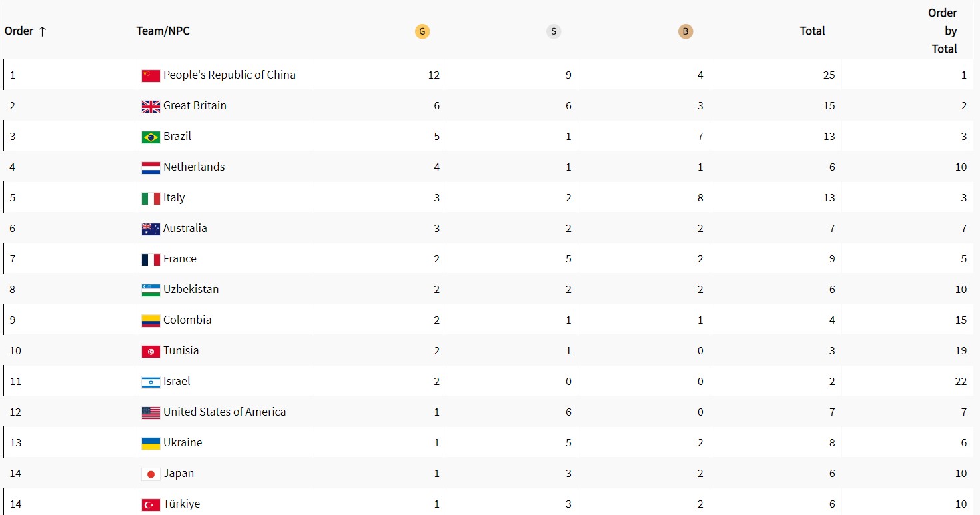
Task: Open the Italy team link
Action: [174, 197]
